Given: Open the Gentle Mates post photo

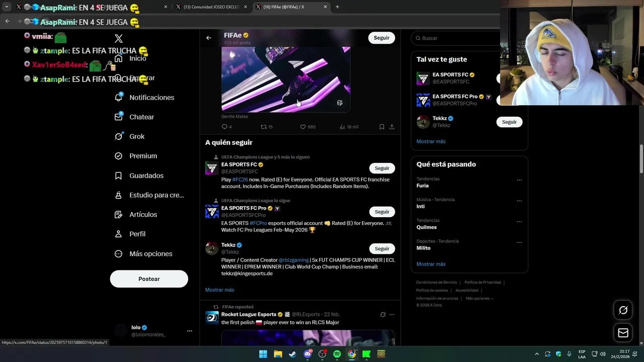Looking at the screenshot, I should [286, 79].
